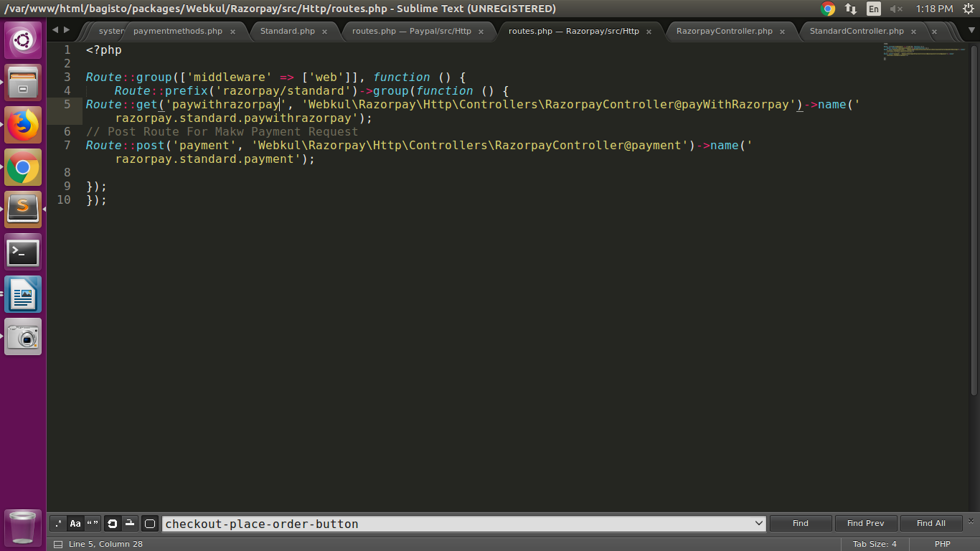
Task: Toggle in-selection search option
Action: (129, 524)
